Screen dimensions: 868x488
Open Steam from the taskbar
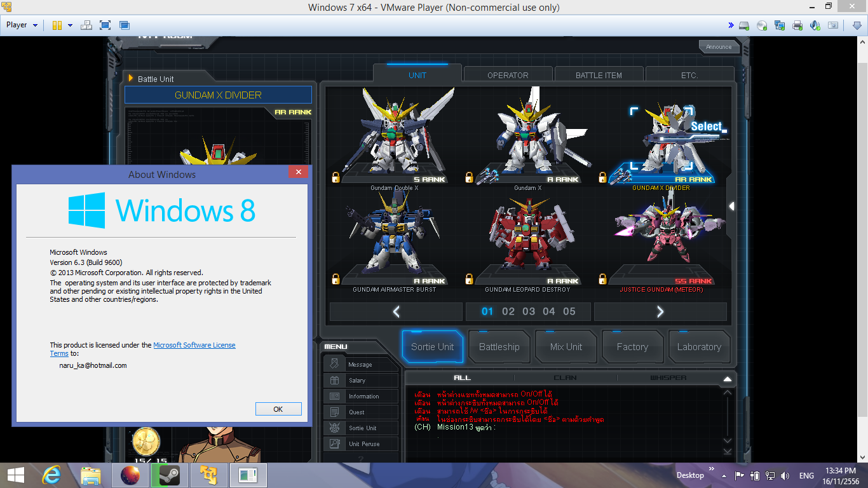(x=170, y=475)
